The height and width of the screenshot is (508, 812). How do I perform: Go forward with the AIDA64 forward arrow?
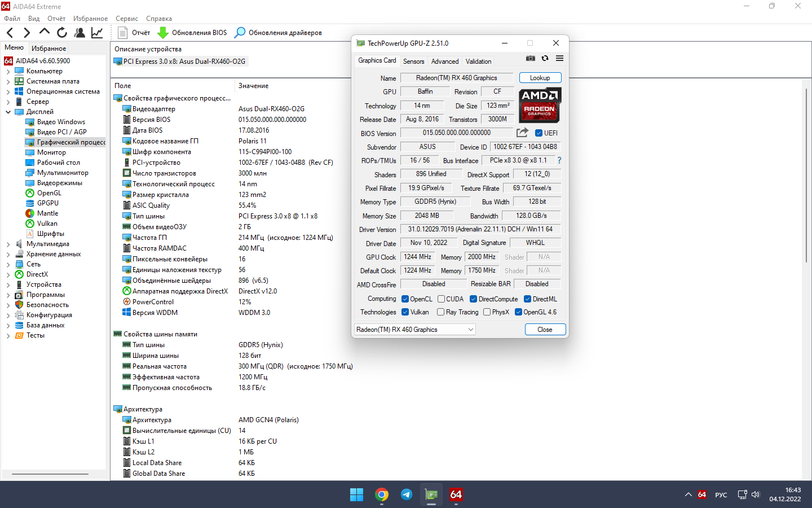pyautogui.click(x=27, y=33)
